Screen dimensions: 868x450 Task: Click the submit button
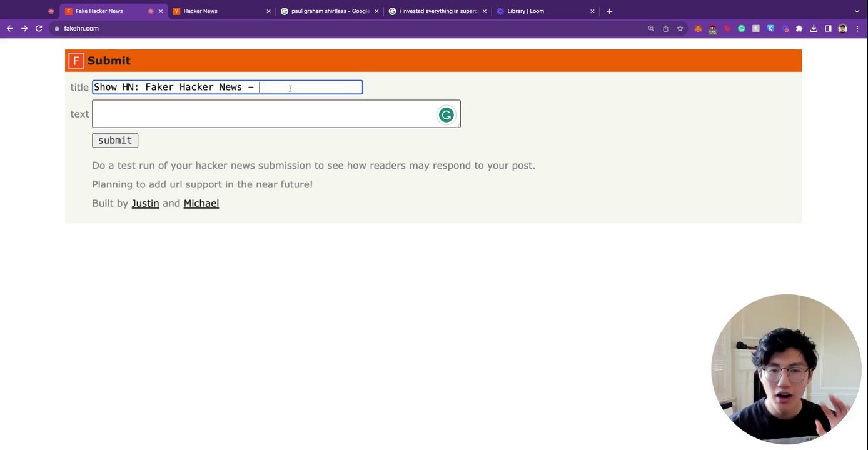(x=115, y=141)
